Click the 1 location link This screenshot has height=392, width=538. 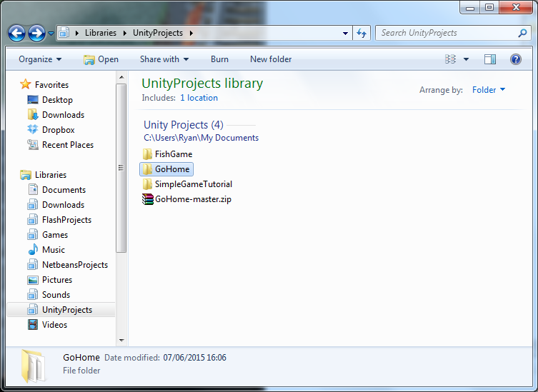(199, 98)
